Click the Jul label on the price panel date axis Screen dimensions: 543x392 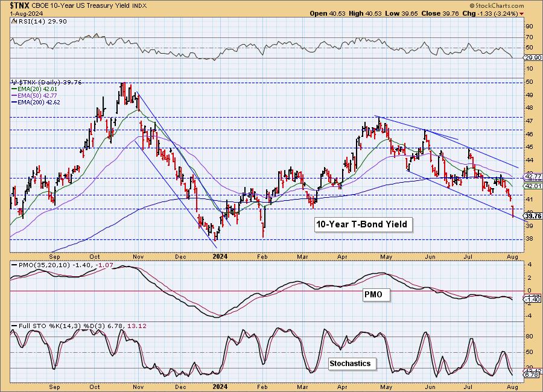coord(468,257)
